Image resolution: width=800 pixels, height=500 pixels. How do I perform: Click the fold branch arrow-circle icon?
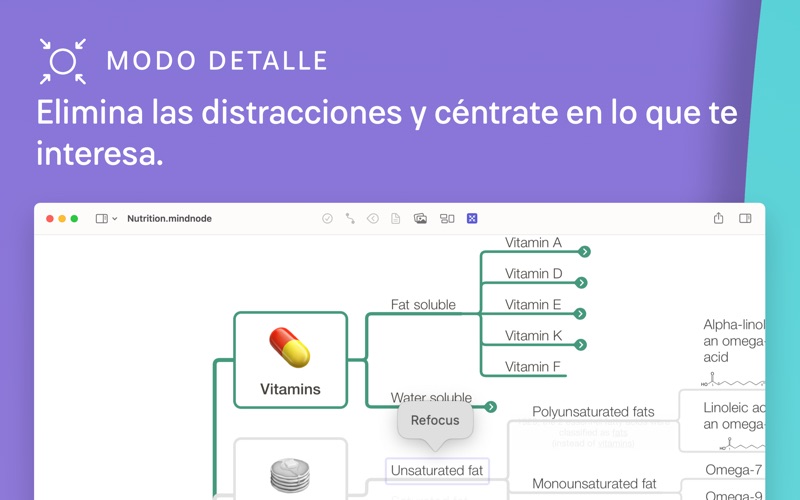373,218
